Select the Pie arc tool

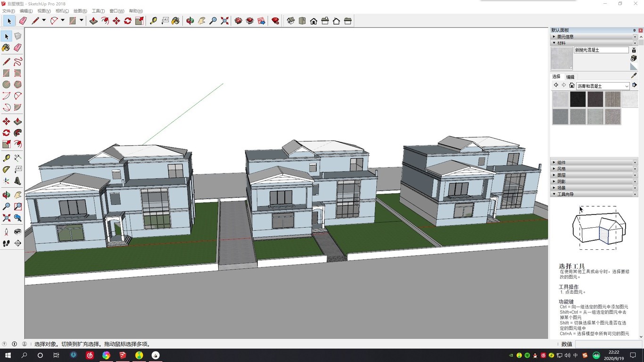[x=18, y=107]
